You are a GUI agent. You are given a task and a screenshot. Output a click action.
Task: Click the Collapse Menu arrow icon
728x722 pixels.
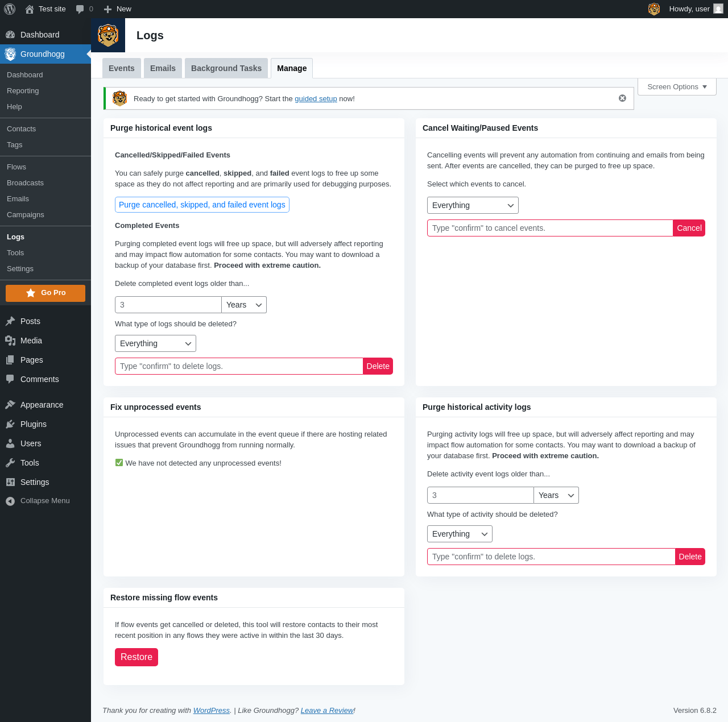point(10,501)
